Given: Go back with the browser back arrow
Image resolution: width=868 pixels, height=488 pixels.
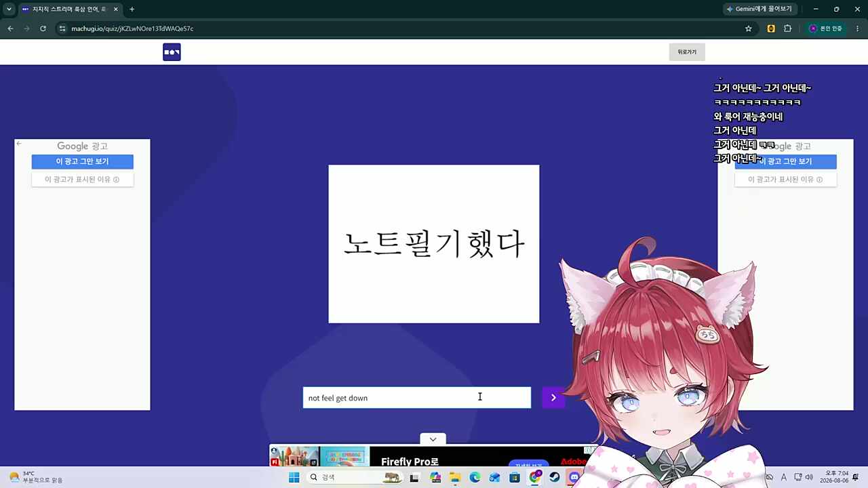Looking at the screenshot, I should pos(10,28).
